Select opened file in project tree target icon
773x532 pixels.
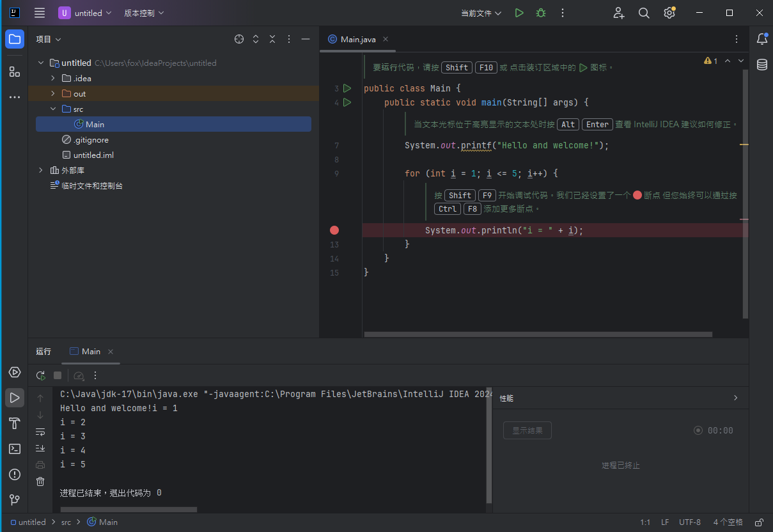(239, 39)
